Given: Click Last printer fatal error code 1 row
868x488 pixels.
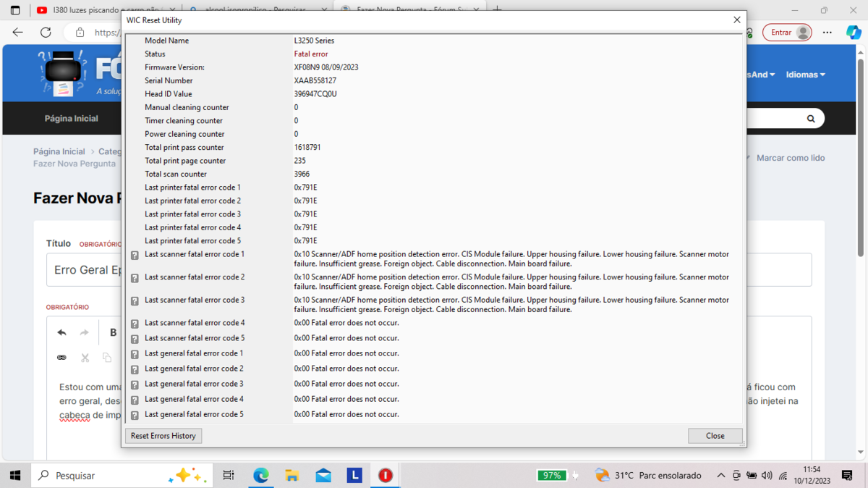Looking at the screenshot, I should (434, 188).
